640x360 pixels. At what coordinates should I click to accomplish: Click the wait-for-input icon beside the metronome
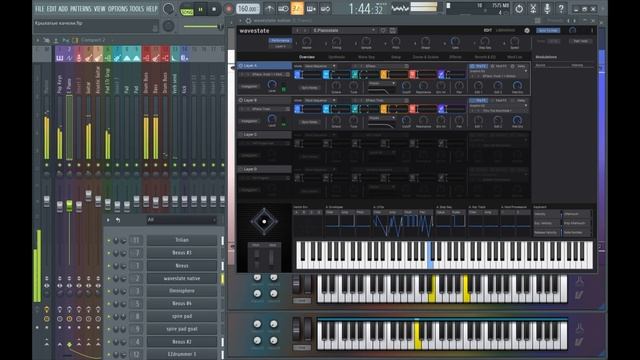tap(283, 9)
